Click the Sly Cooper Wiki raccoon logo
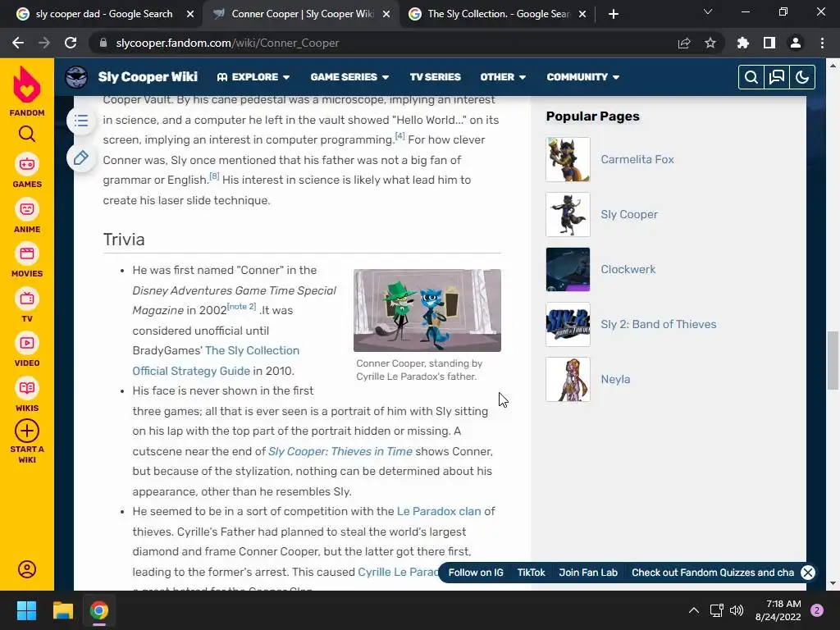This screenshot has height=630, width=840. (76, 77)
